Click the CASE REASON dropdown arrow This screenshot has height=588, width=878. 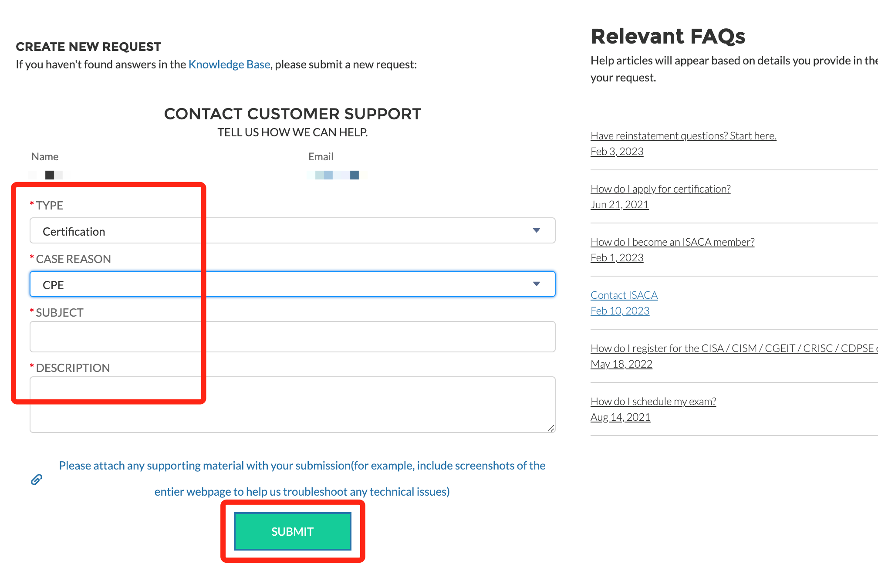pos(537,284)
